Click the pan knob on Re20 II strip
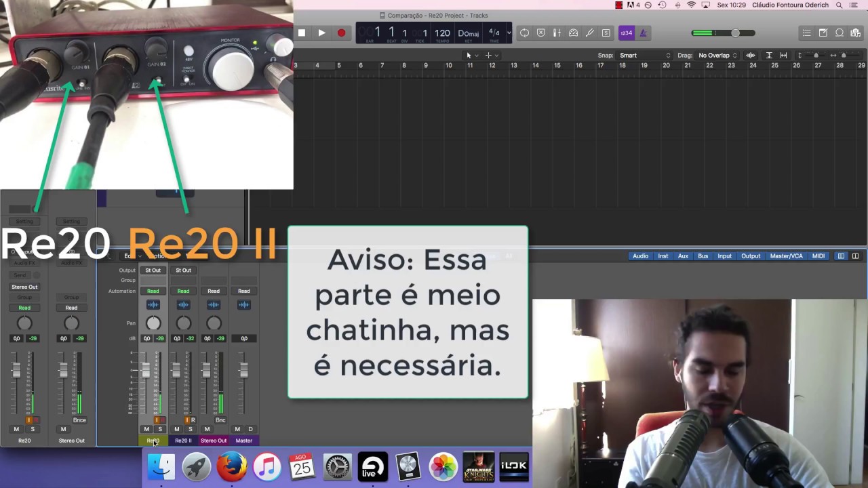Image resolution: width=868 pixels, height=488 pixels. click(x=183, y=323)
